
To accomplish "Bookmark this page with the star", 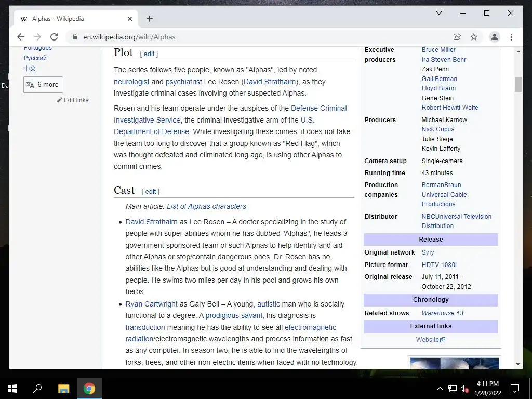I will coord(474,37).
